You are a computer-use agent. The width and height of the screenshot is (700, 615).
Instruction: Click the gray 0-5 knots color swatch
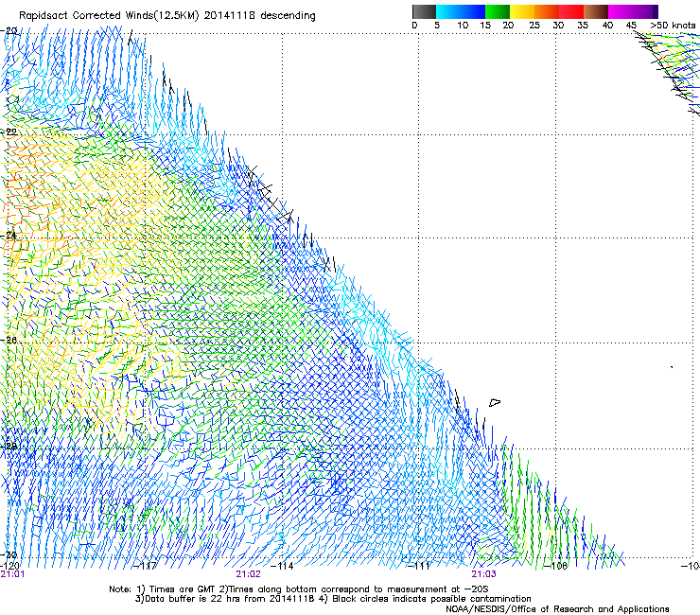pyautogui.click(x=424, y=11)
